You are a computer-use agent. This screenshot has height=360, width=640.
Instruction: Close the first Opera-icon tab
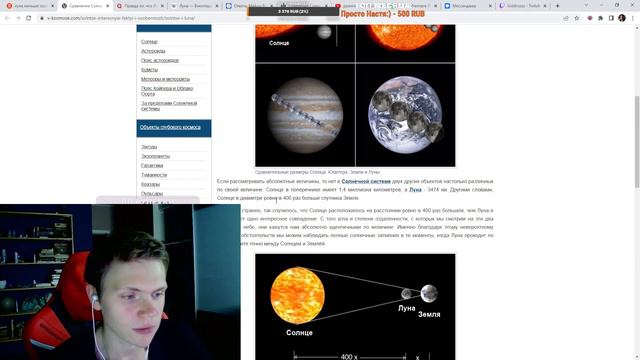(x=52, y=6)
